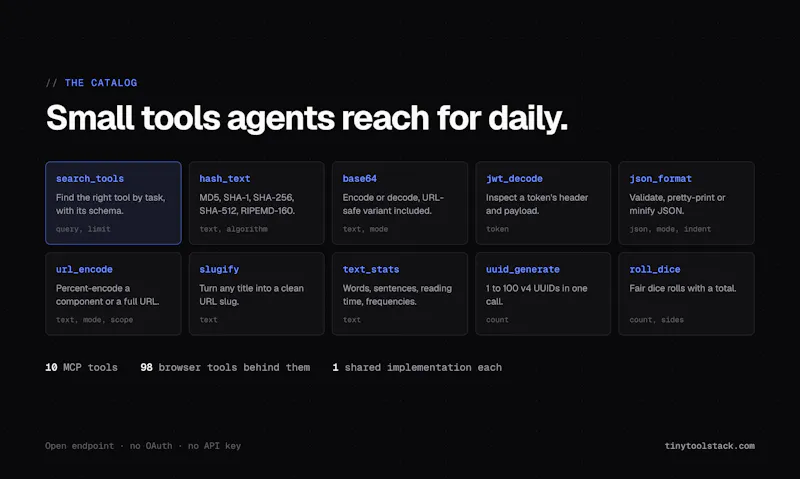Click '1 shared implementation each' stat
This screenshot has height=479, width=800.
[417, 367]
